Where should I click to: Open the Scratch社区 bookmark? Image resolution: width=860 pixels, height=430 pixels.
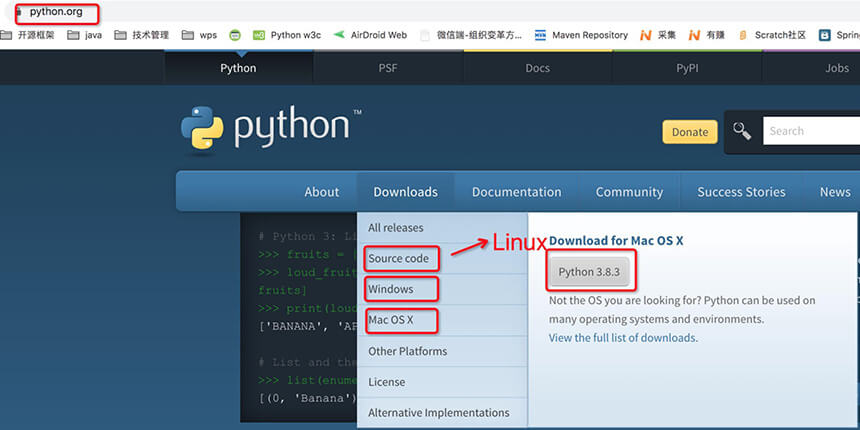click(x=772, y=35)
